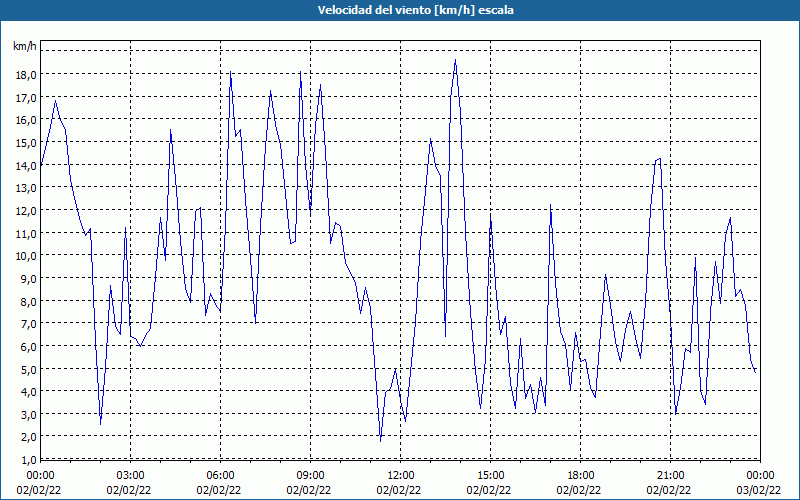Image resolution: width=800 pixels, height=500 pixels.
Task: Click the '12:00' time axis label
Action: [x=401, y=476]
